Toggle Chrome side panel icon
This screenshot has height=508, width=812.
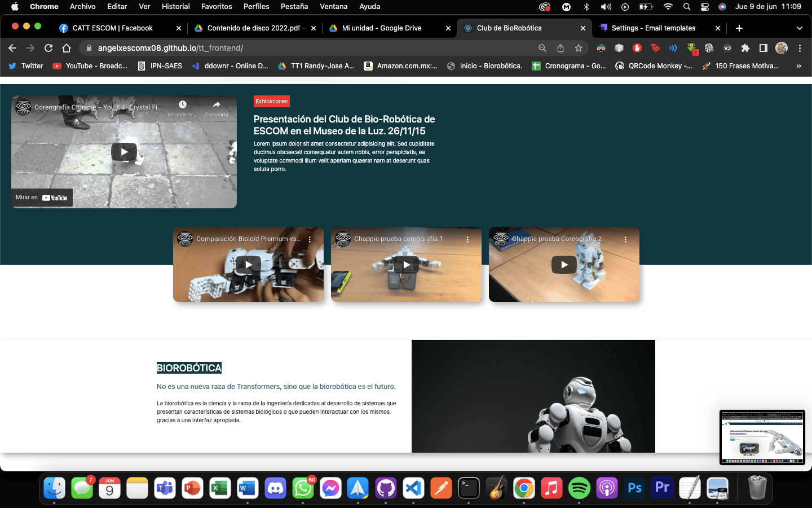(764, 48)
